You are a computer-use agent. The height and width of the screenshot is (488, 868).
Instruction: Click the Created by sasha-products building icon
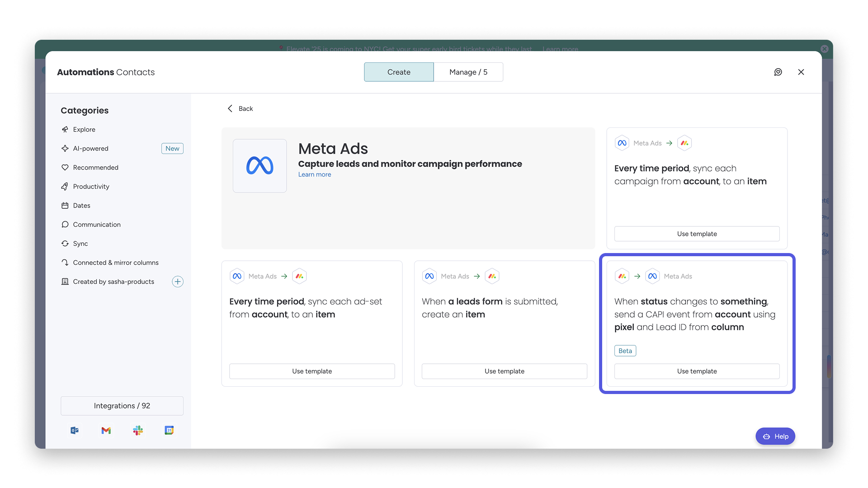tap(65, 282)
